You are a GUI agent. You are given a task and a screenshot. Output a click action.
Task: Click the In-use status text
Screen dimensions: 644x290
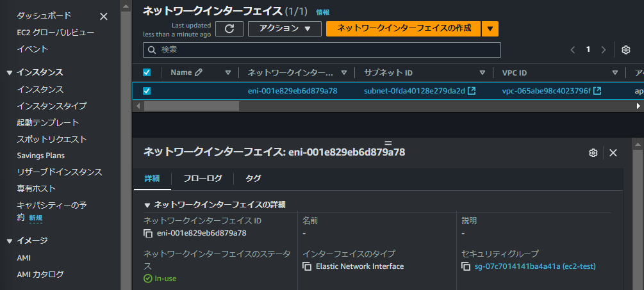click(x=165, y=278)
